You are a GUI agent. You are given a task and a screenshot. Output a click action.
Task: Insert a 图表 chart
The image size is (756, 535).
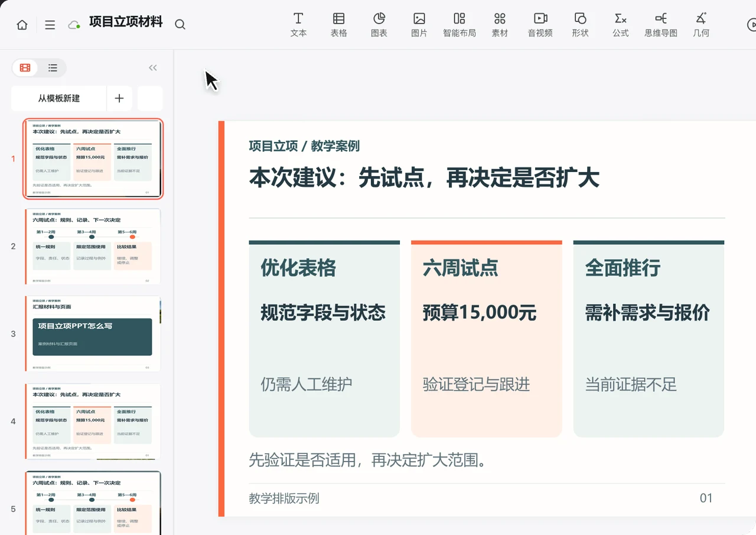(379, 25)
